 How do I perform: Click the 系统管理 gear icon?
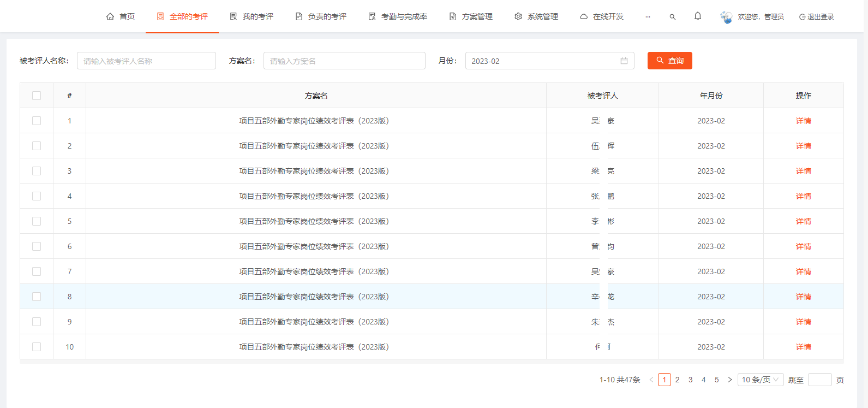pos(518,17)
